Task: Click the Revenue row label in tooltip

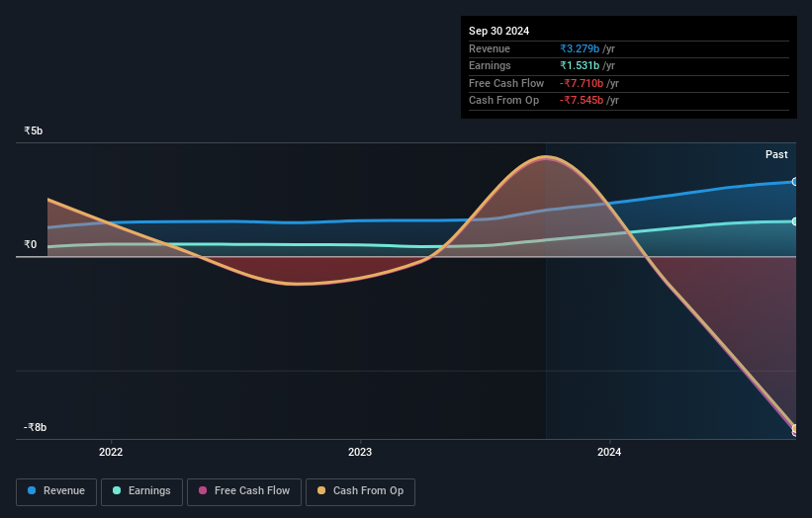Action: (490, 48)
